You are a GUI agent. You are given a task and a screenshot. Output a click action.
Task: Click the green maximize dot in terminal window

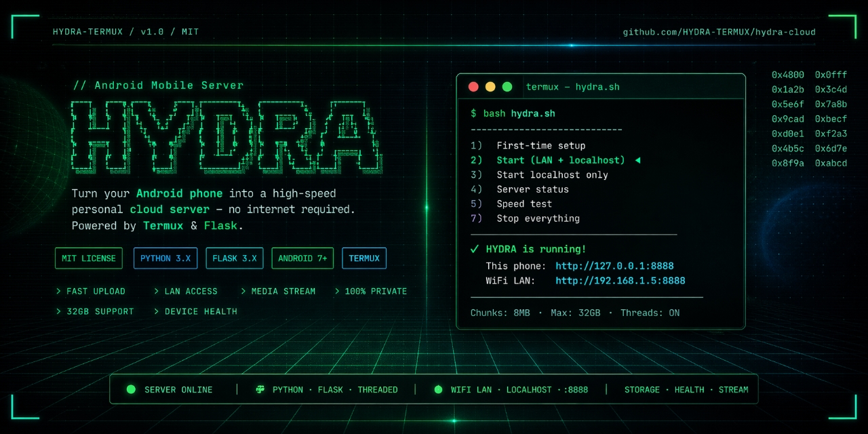pos(507,87)
